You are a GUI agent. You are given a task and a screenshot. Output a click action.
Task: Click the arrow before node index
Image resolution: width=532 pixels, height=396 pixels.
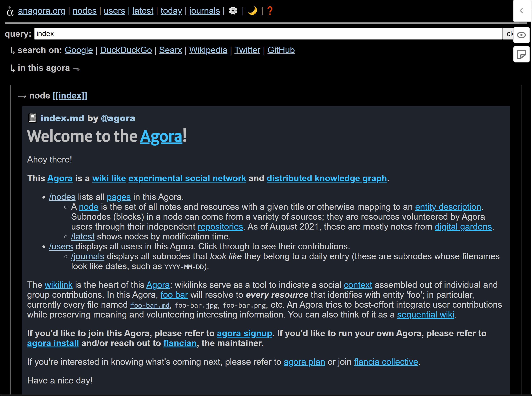click(x=22, y=96)
